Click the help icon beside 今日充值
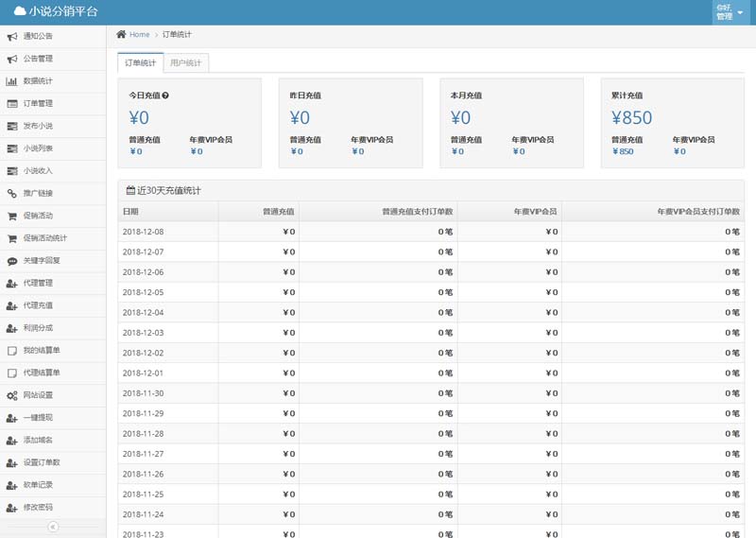756x538 pixels. click(x=165, y=95)
